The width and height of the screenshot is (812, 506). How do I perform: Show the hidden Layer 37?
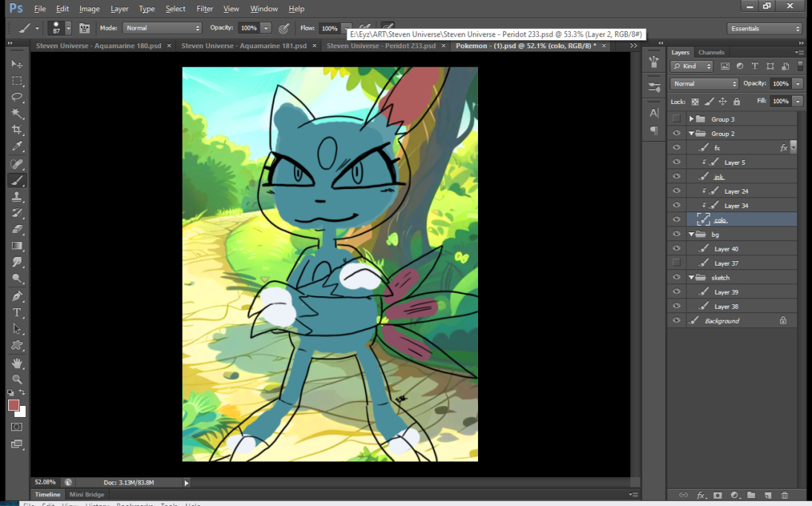pos(676,263)
